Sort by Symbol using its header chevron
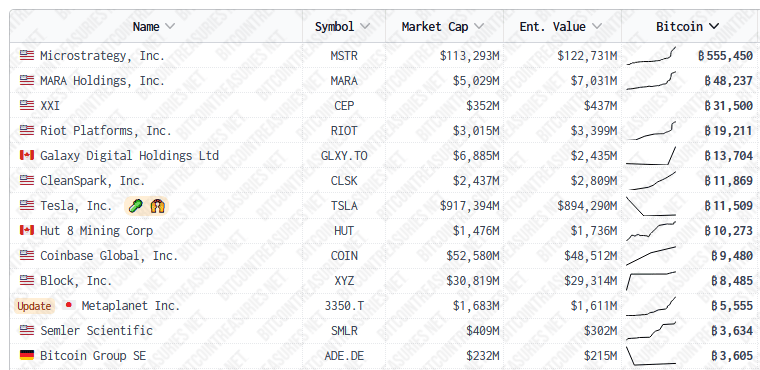760x370 pixels. (x=364, y=26)
